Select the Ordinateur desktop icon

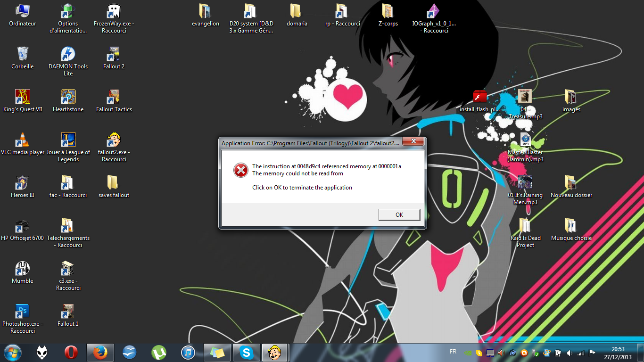coord(23,16)
